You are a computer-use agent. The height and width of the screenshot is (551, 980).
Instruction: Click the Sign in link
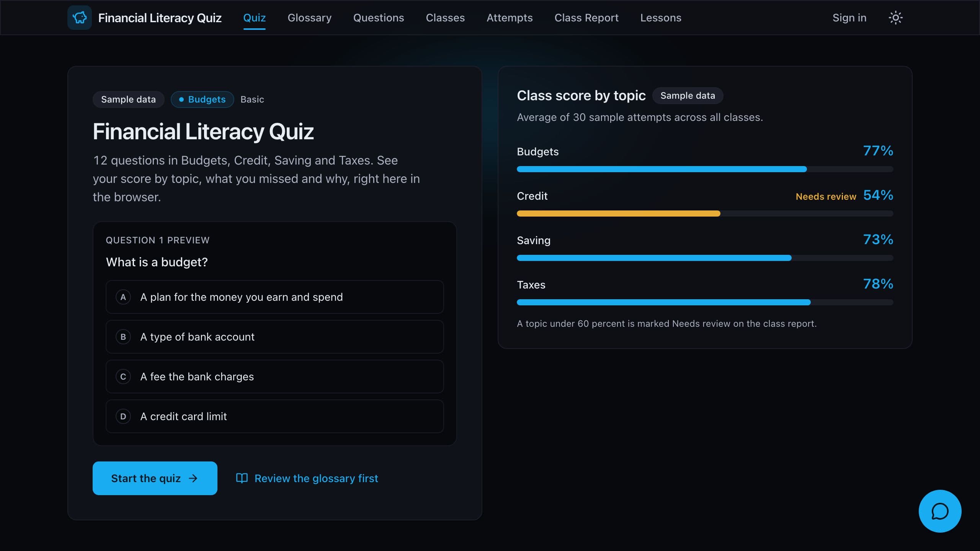click(849, 18)
